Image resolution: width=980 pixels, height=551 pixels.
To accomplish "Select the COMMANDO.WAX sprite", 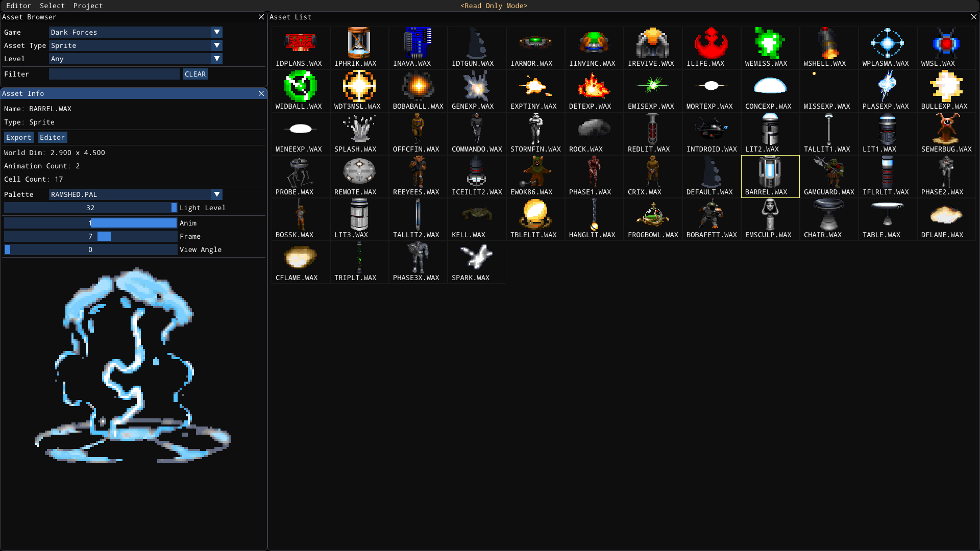I will tap(477, 134).
